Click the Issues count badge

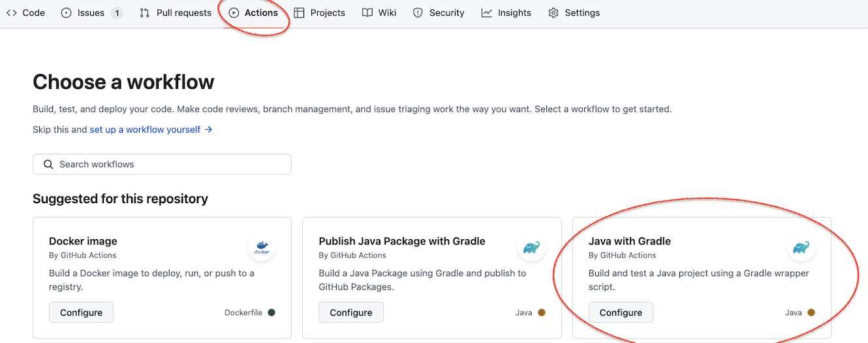point(116,12)
